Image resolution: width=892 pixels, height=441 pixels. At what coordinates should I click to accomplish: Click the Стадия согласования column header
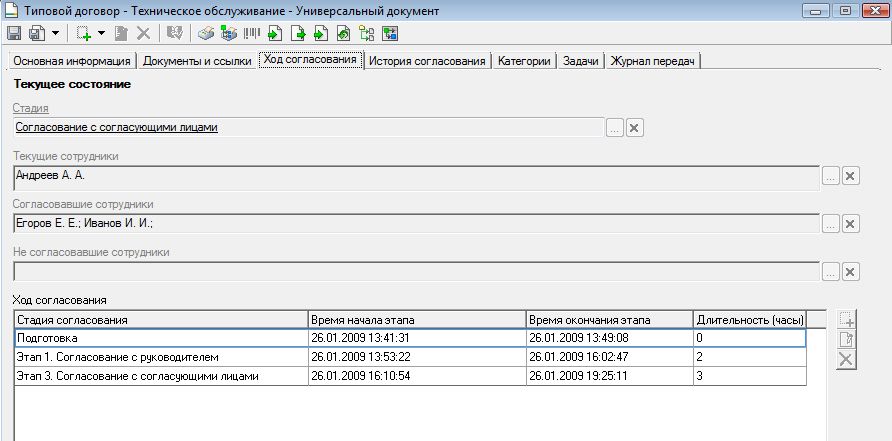click(x=161, y=320)
